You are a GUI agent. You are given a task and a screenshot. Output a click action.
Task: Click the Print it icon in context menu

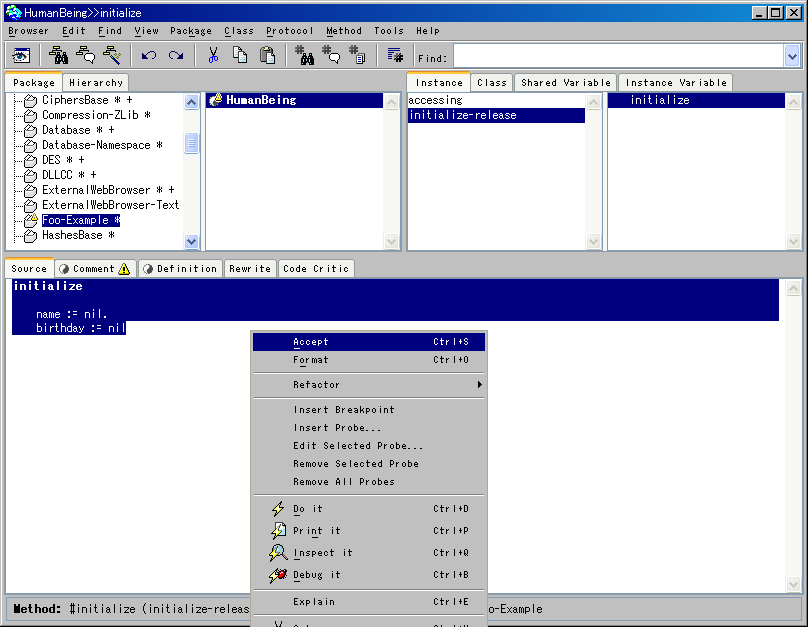pyautogui.click(x=278, y=531)
